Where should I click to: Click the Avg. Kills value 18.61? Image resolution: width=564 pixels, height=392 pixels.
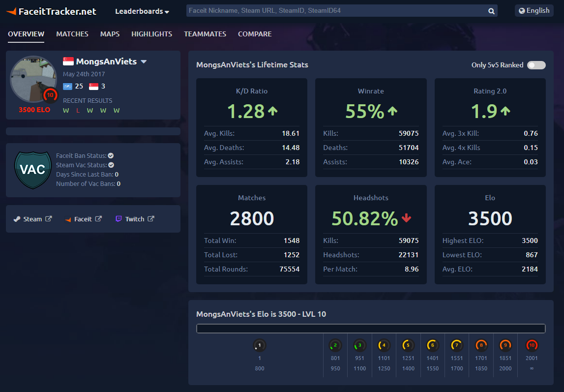tap(291, 133)
